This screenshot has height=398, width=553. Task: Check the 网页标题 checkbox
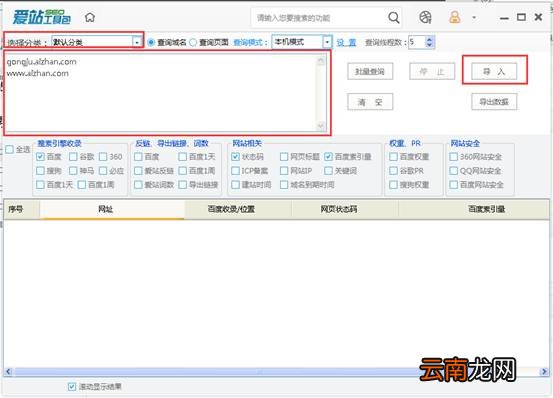pyautogui.click(x=284, y=157)
